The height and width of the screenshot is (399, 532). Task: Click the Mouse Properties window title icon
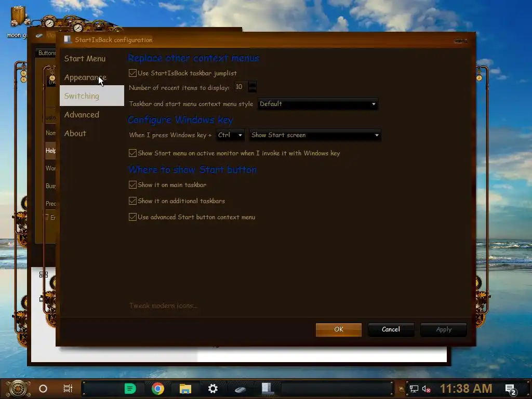[39, 35]
